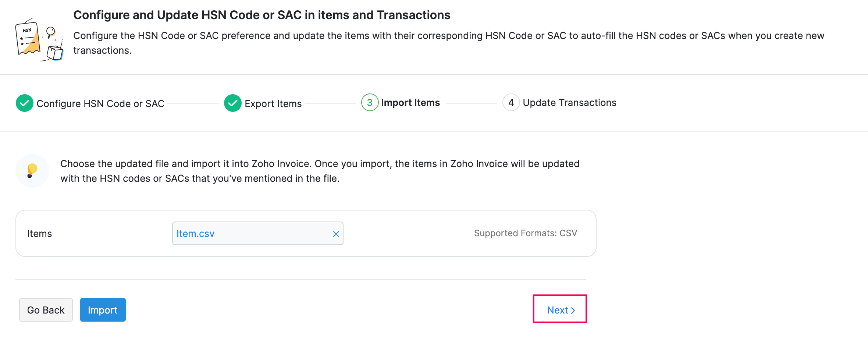Select the Export Items step label
Screen dimensions: 868x354
point(273,104)
